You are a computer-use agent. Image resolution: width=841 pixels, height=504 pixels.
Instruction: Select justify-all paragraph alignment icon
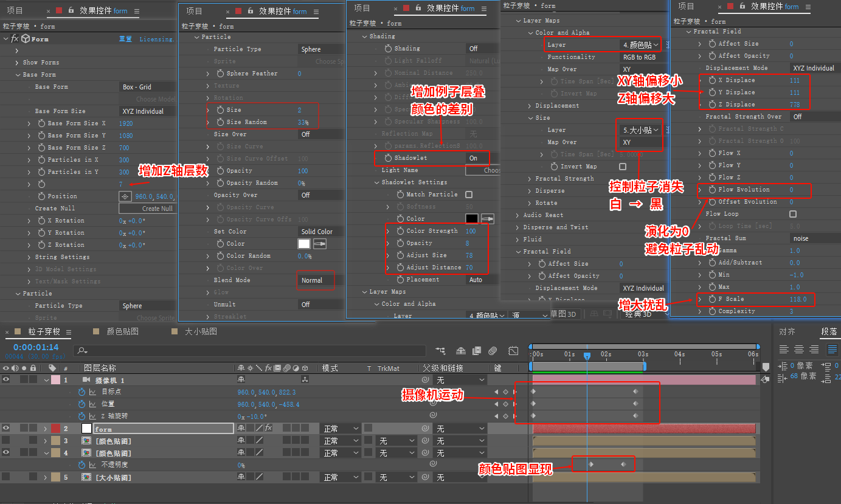832,350
